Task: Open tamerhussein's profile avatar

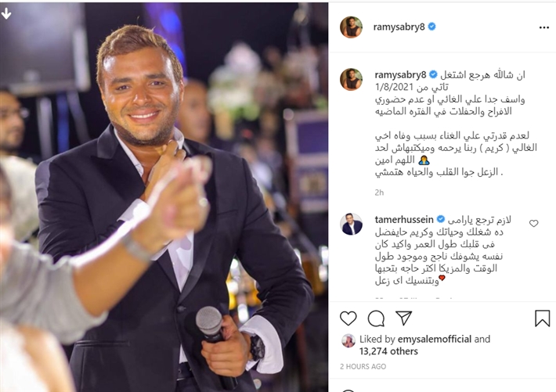Action: tap(352, 224)
